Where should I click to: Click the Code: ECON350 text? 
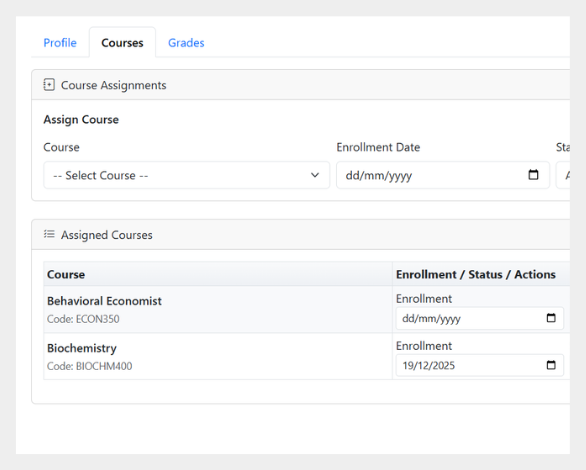point(83,319)
